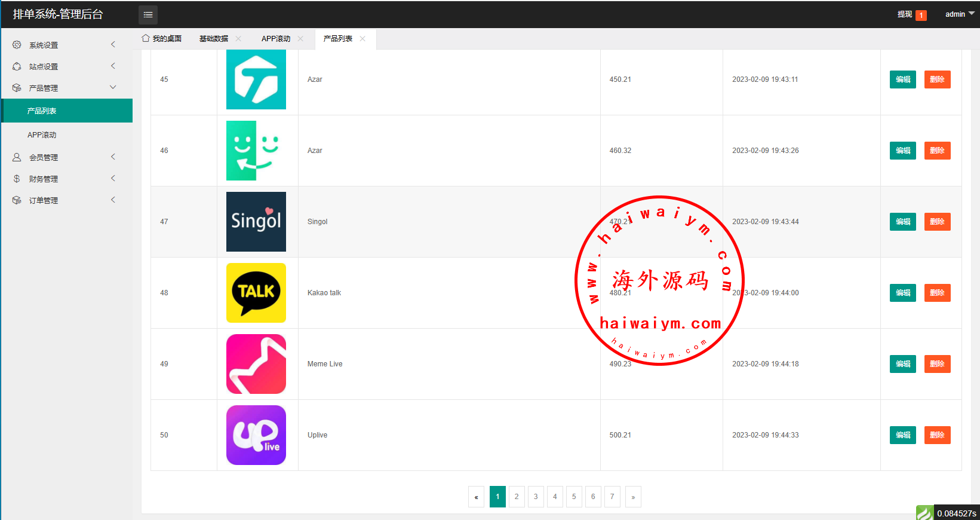Image resolution: width=980 pixels, height=520 pixels.
Task: Go to the next page with »
Action: [x=633, y=497]
